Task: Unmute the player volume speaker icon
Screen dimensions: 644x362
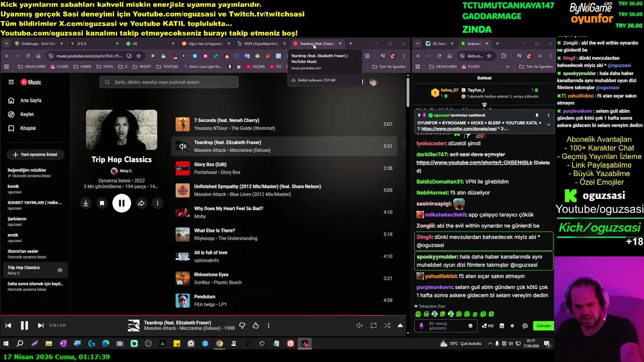Action: [x=359, y=325]
